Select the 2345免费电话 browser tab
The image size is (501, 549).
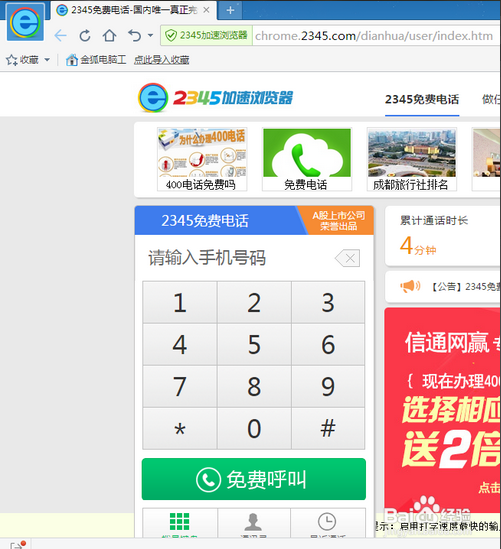tap(133, 10)
